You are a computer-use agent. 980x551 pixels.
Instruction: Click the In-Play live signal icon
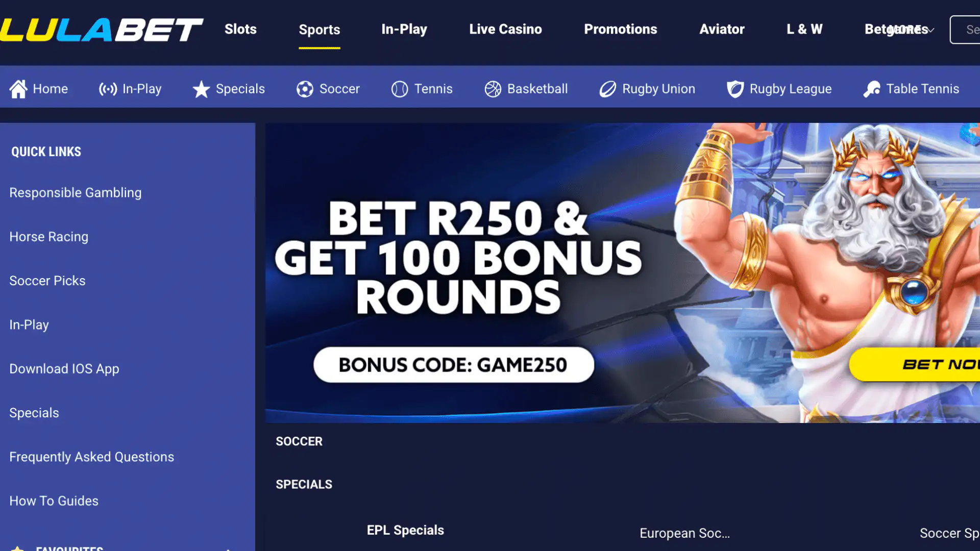point(108,89)
